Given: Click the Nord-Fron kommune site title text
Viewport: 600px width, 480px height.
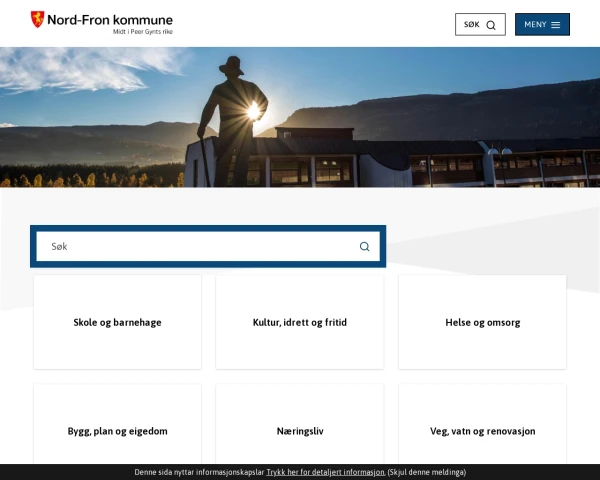Looking at the screenshot, I should [x=110, y=20].
